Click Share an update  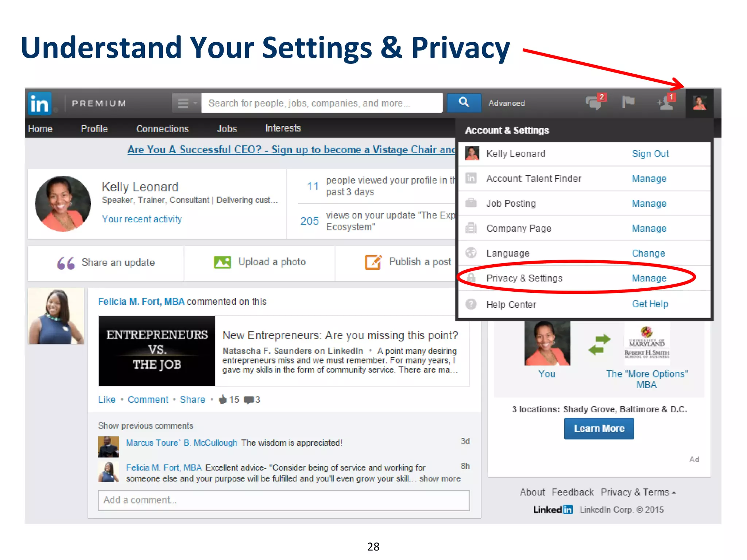click(x=106, y=263)
